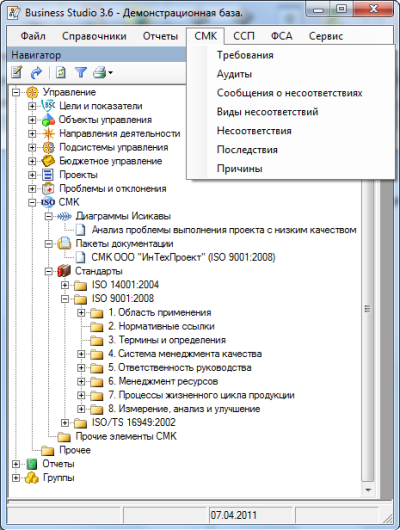
Task: Select 2. Нормативные ссылки folder
Action: pos(161,327)
